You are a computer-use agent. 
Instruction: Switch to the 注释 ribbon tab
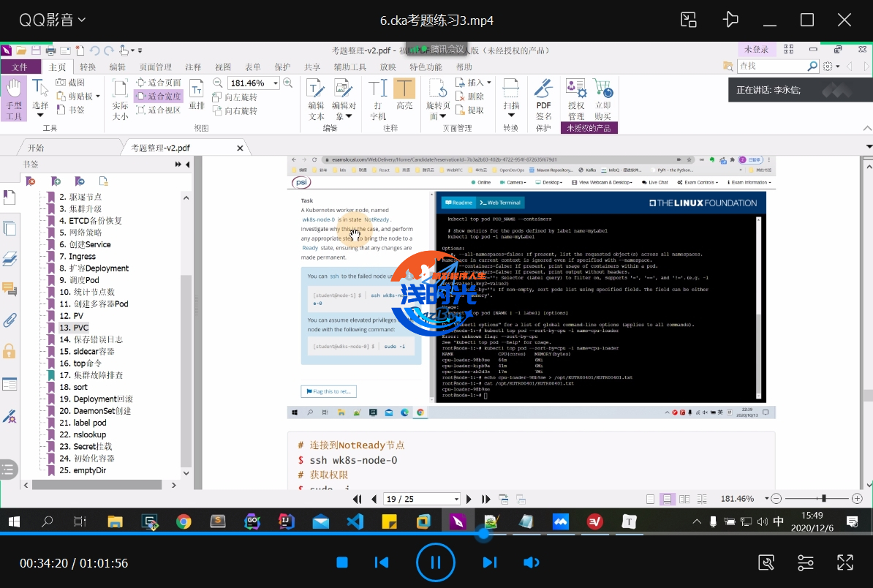193,67
